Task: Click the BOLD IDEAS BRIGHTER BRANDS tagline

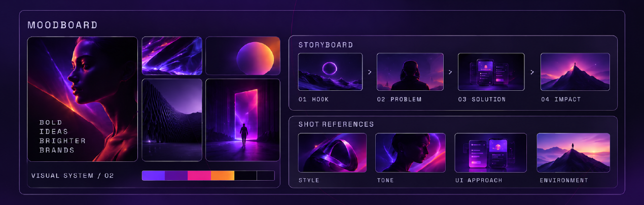Action: (62, 136)
